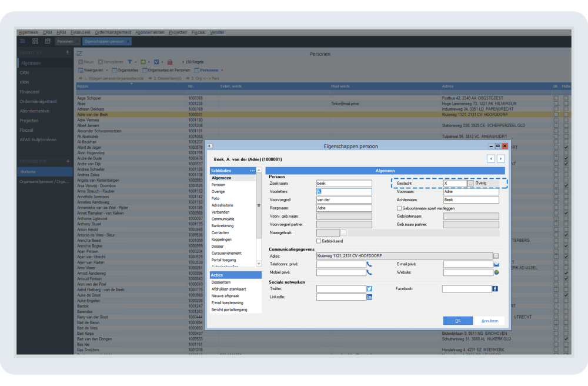Click the small view icon above Nieuw
Viewport: 588px width, 386px height.
[x=79, y=54]
